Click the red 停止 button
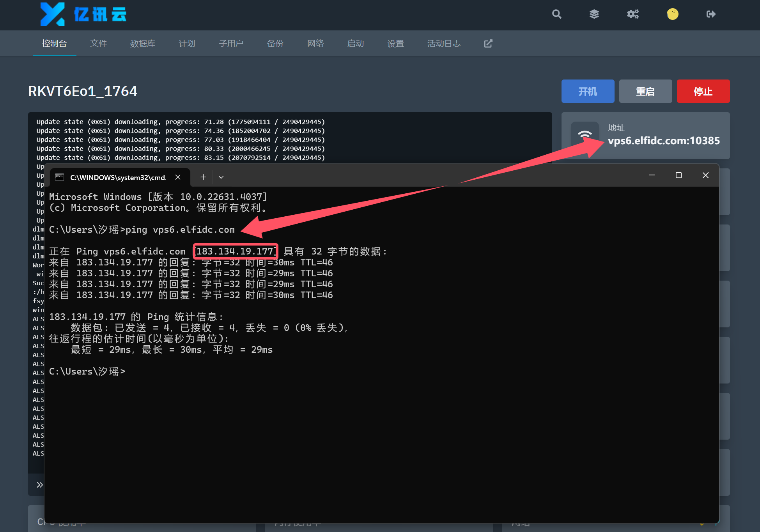 tap(703, 91)
